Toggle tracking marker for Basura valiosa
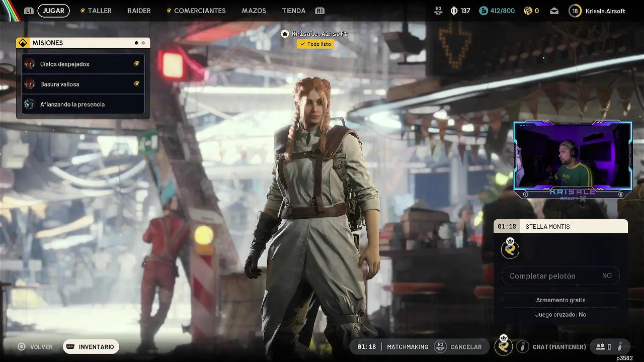 (136, 84)
